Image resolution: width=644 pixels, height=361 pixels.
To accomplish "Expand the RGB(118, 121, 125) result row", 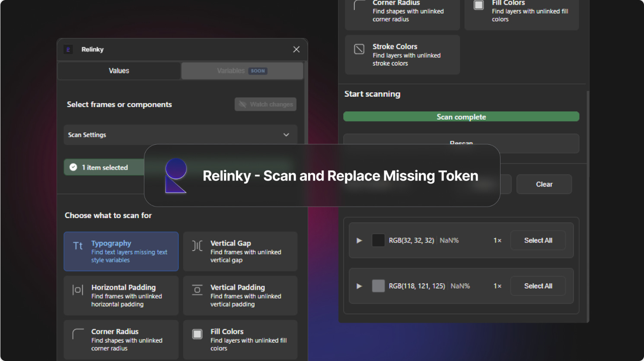I will (x=359, y=286).
